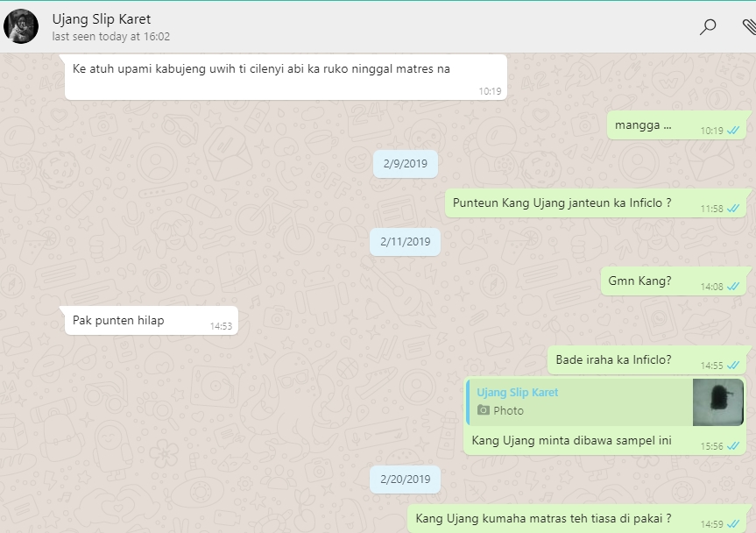The width and height of the screenshot is (756, 533).
Task: Jump to quoted message from Ujang Slip Karet
Action: coord(578,402)
